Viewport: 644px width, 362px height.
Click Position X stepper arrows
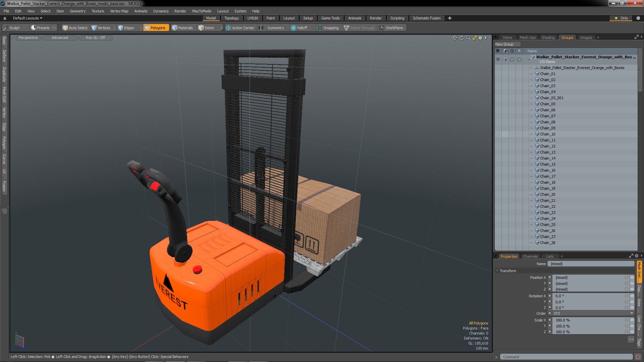[x=632, y=278]
